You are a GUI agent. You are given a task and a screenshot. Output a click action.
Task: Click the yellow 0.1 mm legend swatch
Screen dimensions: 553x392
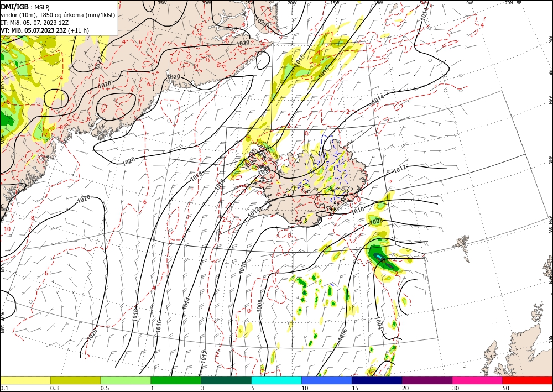(x=25, y=380)
